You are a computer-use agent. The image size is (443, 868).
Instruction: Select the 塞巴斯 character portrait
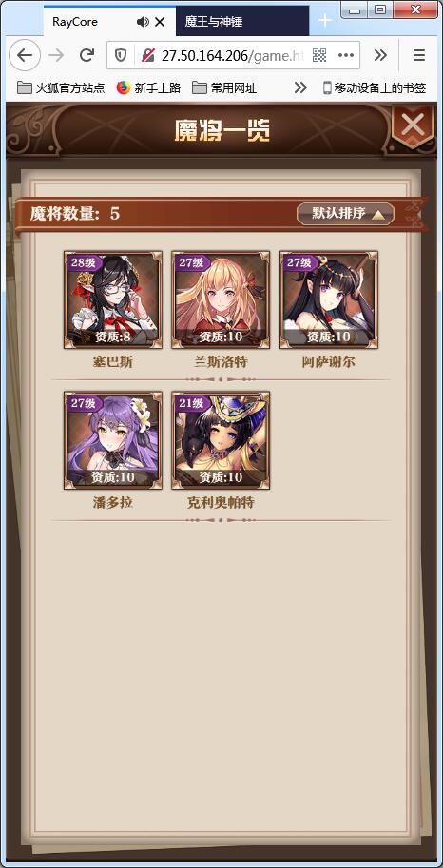click(x=113, y=299)
